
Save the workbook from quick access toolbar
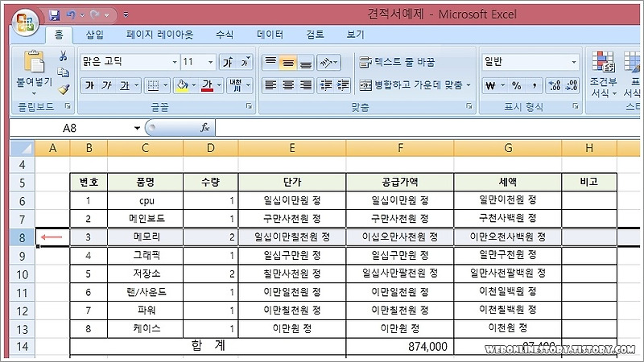pyautogui.click(x=54, y=15)
